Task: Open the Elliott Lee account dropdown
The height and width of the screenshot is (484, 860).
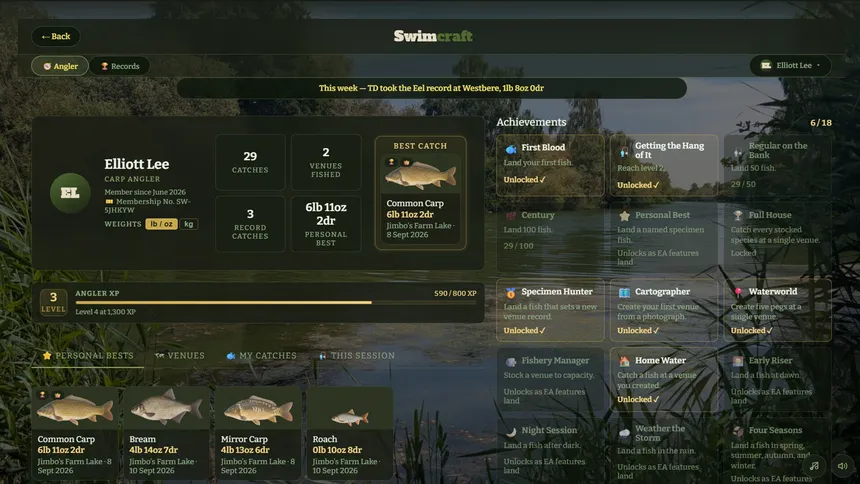Action: coord(790,65)
